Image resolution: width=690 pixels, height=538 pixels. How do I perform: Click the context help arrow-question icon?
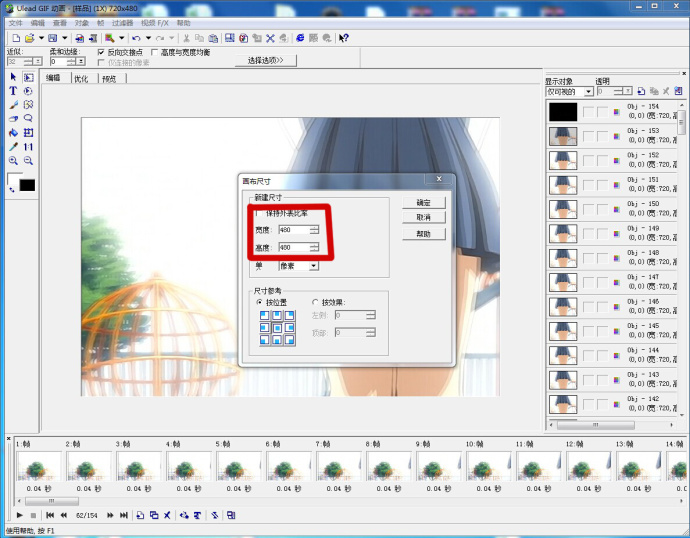344,38
